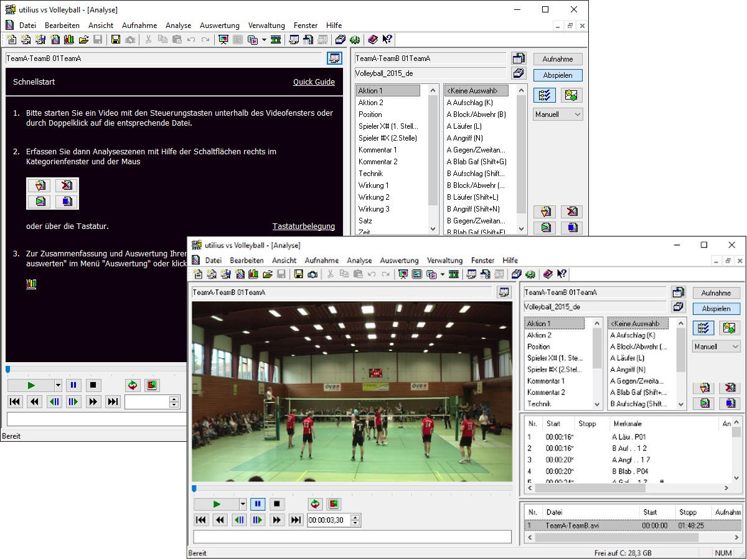Viewport: 747px width, 560px height.
Task: Expand the play button speed dropdown arrow
Action: click(242, 504)
